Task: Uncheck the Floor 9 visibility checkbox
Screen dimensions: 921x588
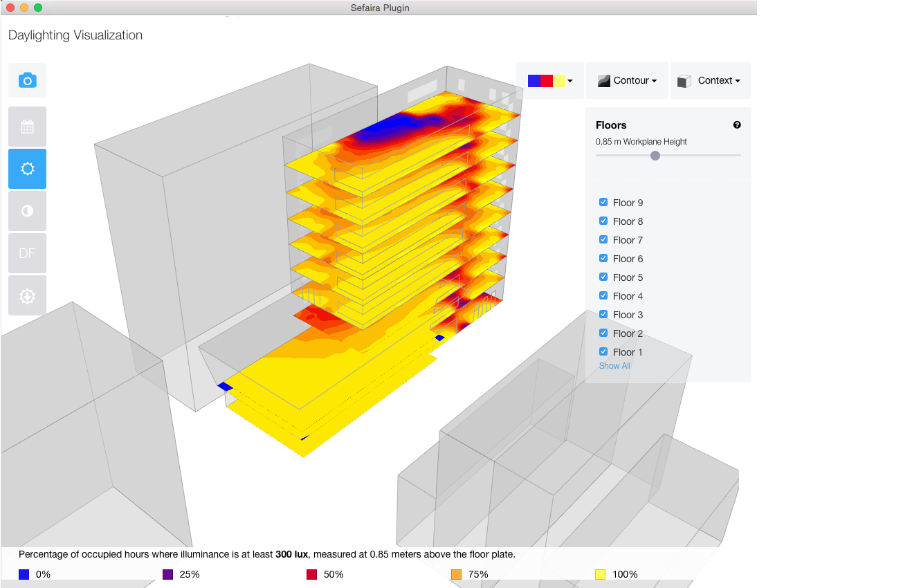Action: coord(603,202)
